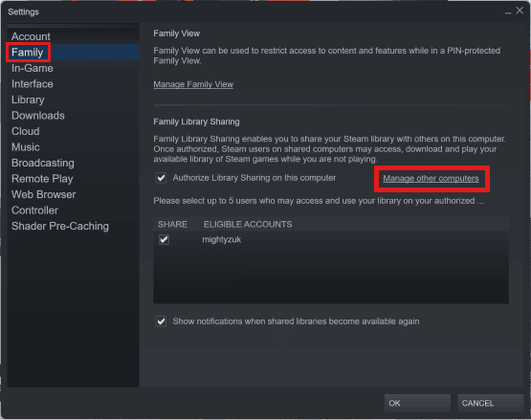
Task: Open the Web Browser settings category
Action: tap(43, 194)
